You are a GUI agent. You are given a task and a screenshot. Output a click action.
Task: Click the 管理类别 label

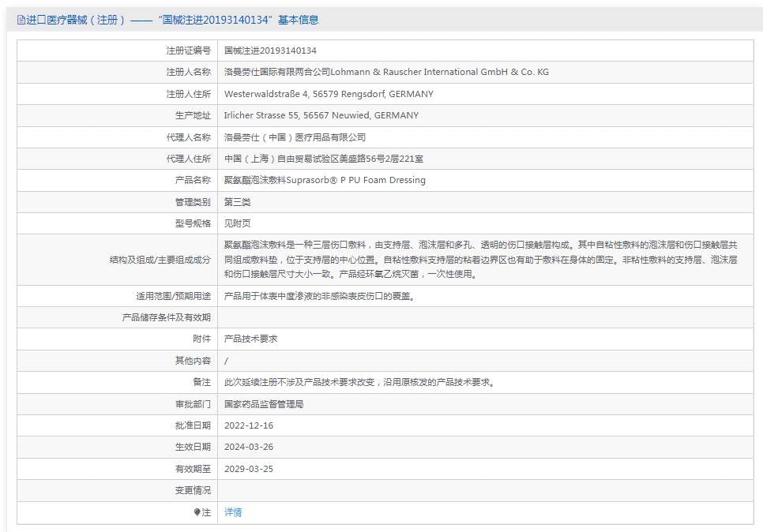pos(193,202)
